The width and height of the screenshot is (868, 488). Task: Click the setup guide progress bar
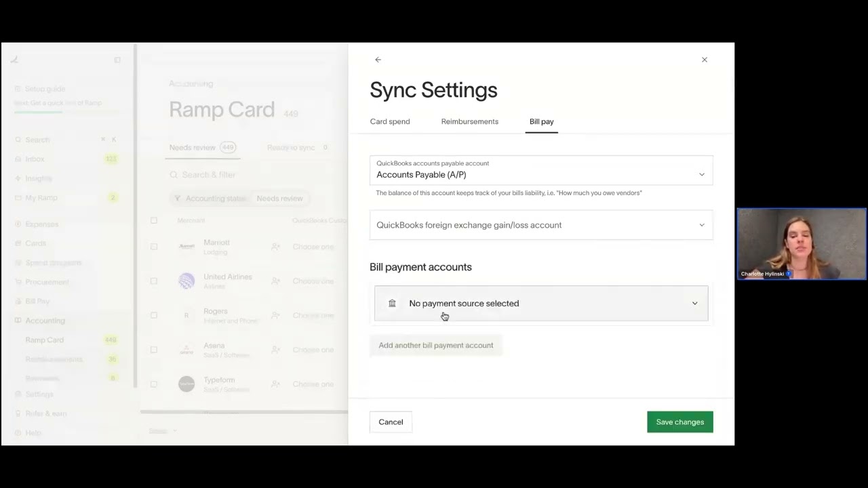[66, 111]
